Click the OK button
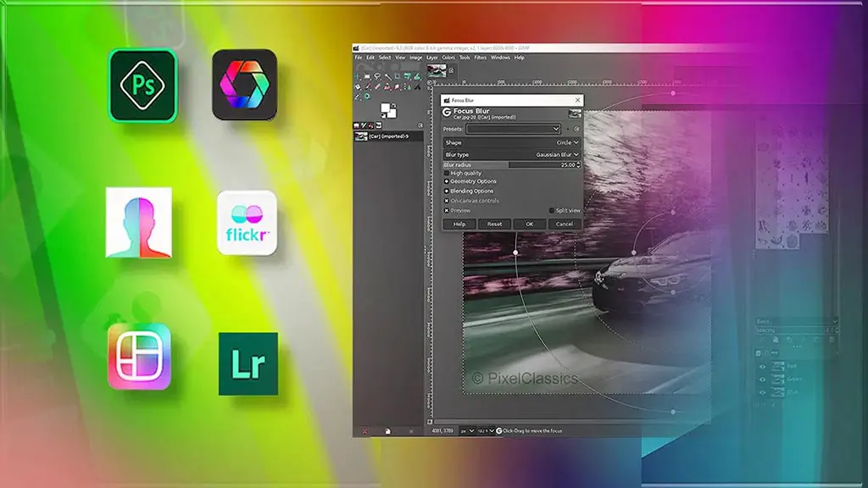Image resolution: width=868 pixels, height=488 pixels. [x=529, y=224]
